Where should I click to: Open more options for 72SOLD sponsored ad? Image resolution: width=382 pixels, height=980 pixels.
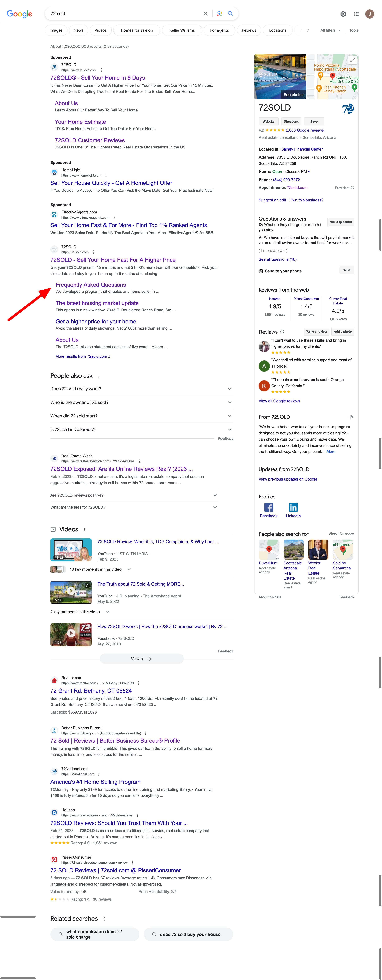point(101,70)
